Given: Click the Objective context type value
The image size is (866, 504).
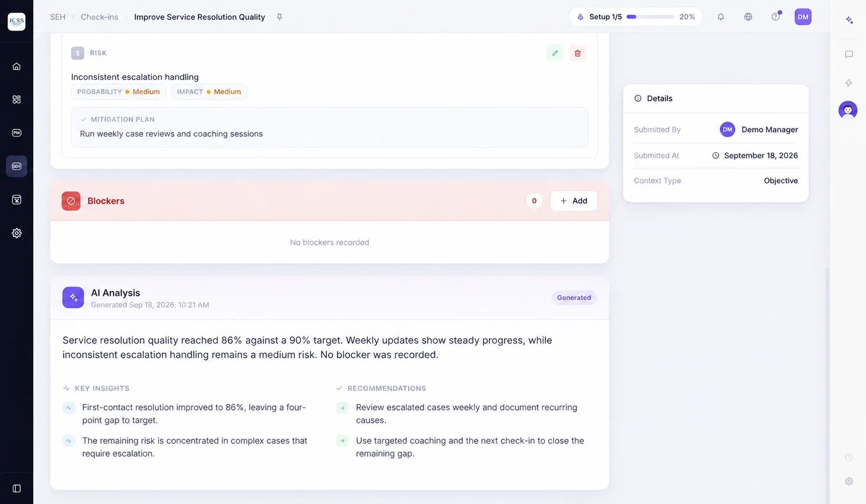Looking at the screenshot, I should click(x=781, y=181).
